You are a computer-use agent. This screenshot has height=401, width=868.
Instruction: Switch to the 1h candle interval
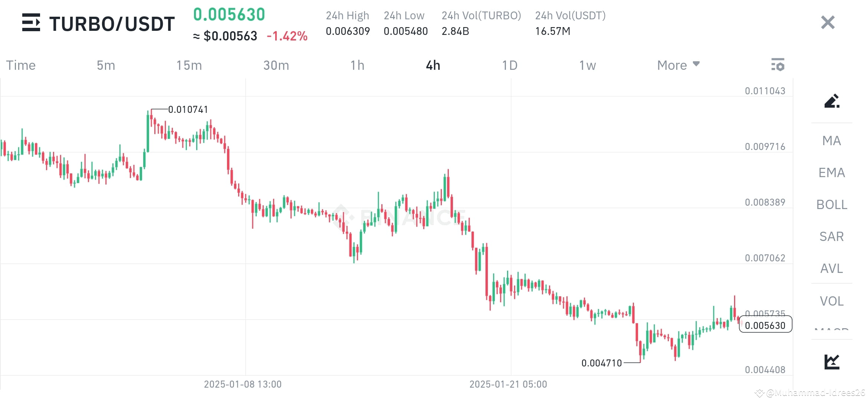pyautogui.click(x=357, y=65)
